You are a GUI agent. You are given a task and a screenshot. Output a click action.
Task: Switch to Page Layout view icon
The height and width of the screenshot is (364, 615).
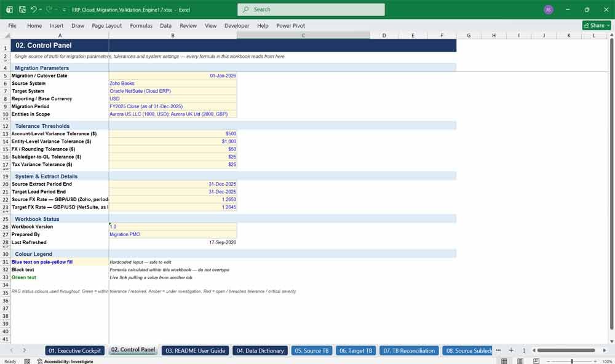tap(520, 361)
